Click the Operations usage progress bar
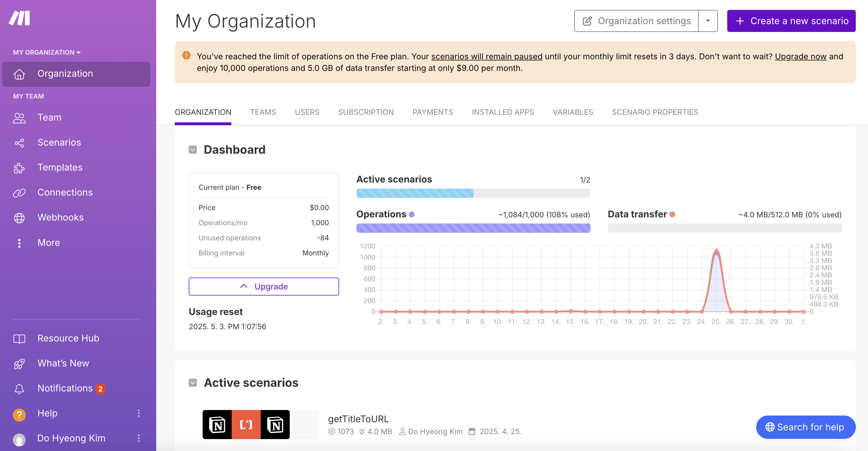Screen dimensions: 868x451 [x=473, y=228]
